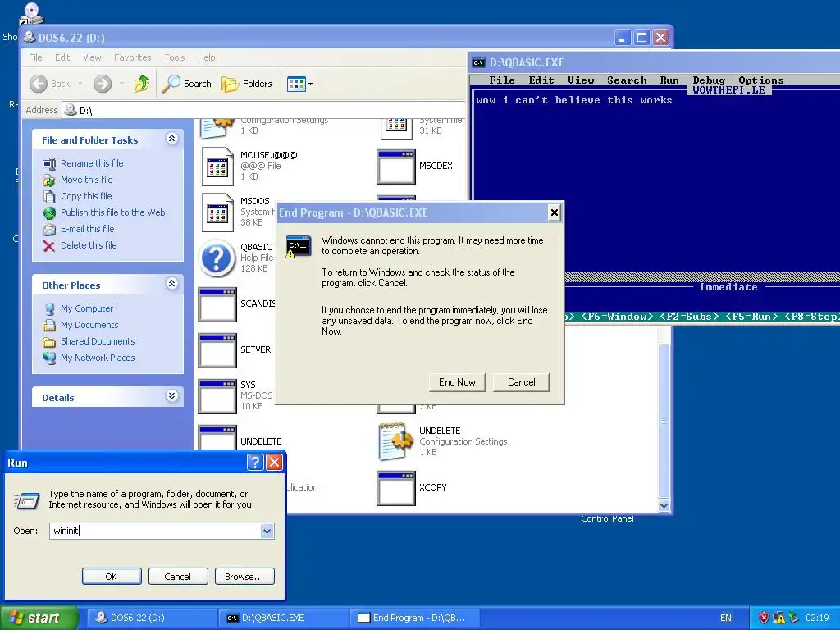
Task: Click the QBasic window title bar icon
Action: point(478,62)
